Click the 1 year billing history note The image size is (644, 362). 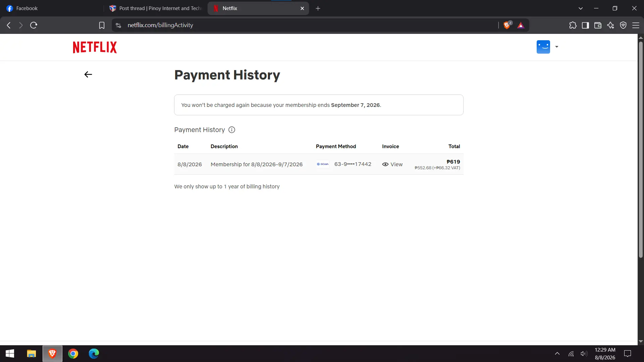click(x=227, y=186)
